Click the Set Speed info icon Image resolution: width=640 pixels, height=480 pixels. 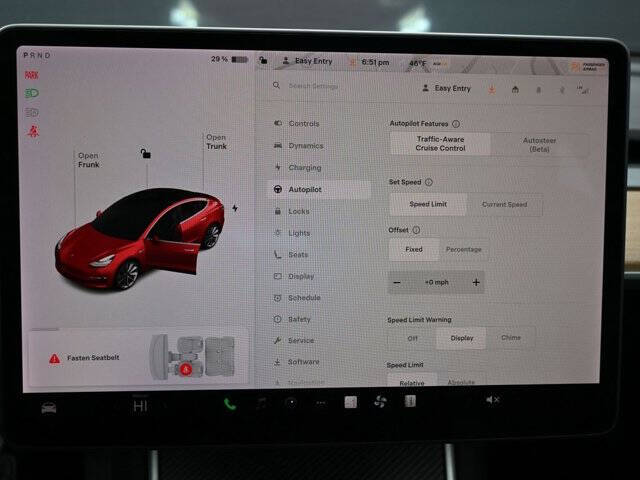coord(429,182)
